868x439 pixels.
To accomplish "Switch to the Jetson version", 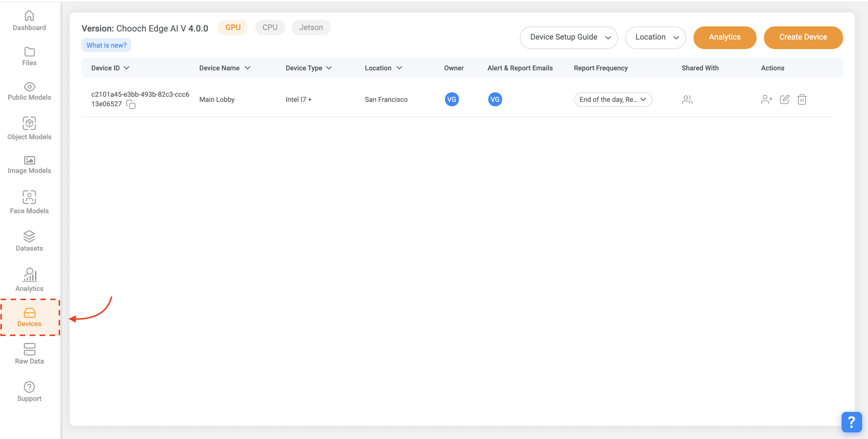I will tap(311, 27).
